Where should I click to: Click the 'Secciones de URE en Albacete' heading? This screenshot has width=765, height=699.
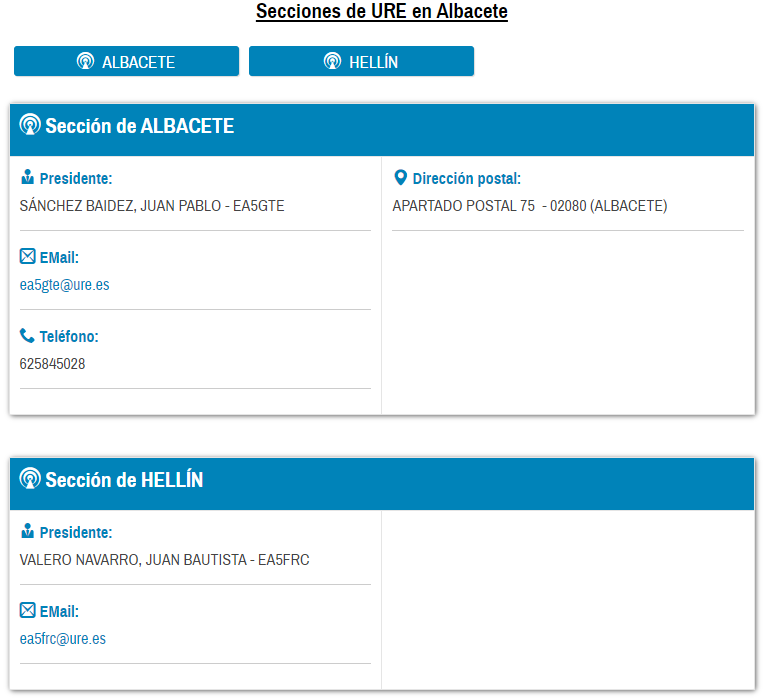382,12
